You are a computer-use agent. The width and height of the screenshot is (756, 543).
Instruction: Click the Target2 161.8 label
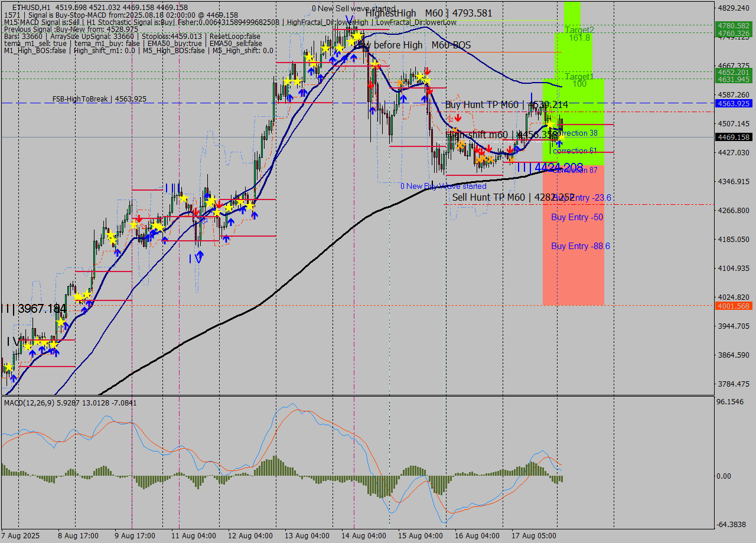[x=579, y=34]
